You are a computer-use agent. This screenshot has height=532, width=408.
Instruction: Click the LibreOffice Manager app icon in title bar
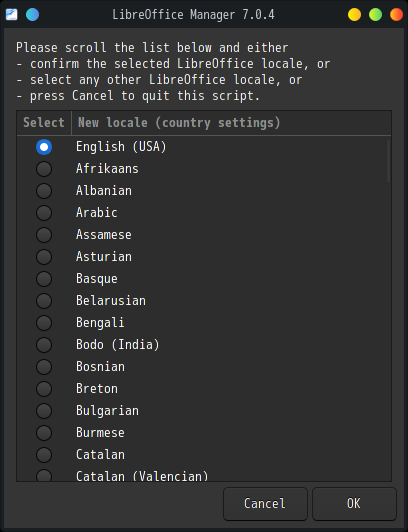pos(11,15)
